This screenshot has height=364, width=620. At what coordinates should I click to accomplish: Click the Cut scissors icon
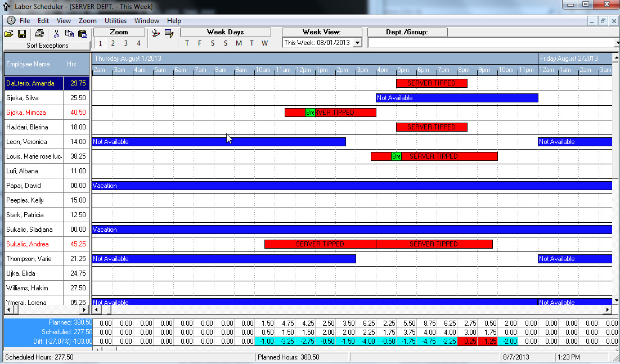tap(57, 34)
